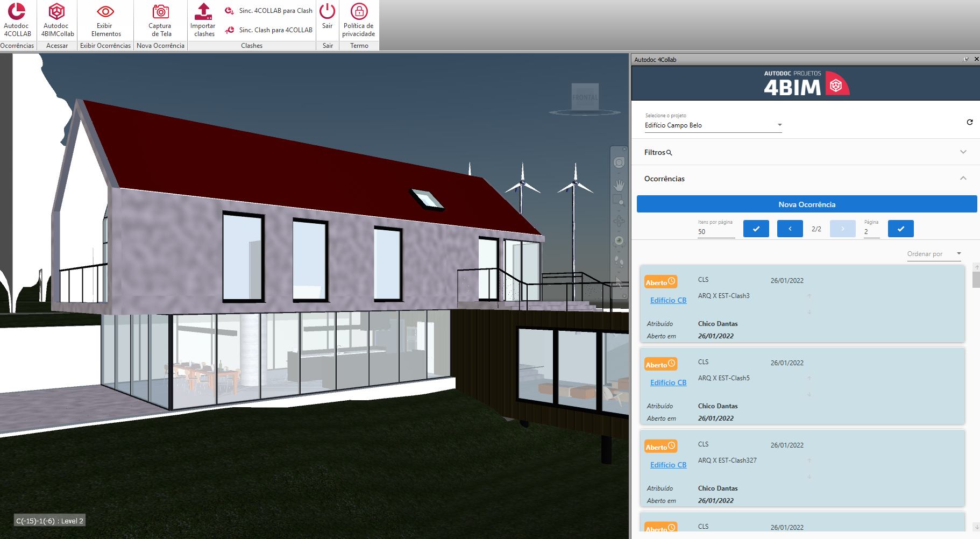
Task: Open Edifício CB link on Clash3 card
Action: [668, 300]
